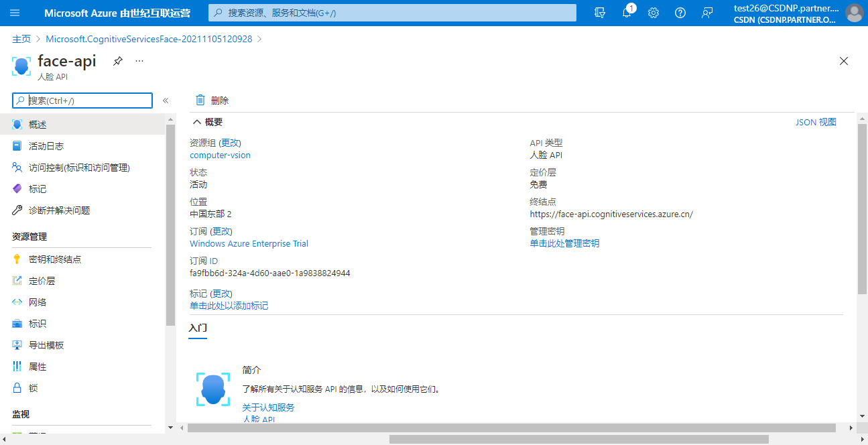Screen dimensions: 868x445
Task: Open notifications bell icon
Action: (627, 13)
